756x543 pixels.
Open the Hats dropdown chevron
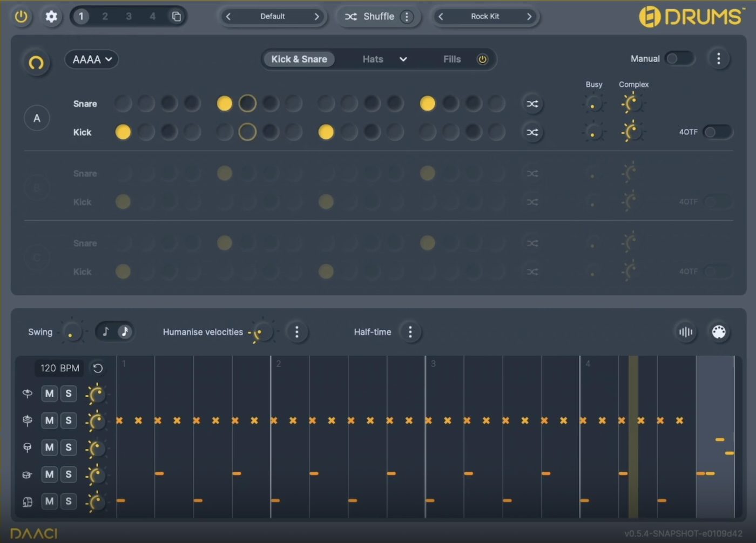pos(403,59)
